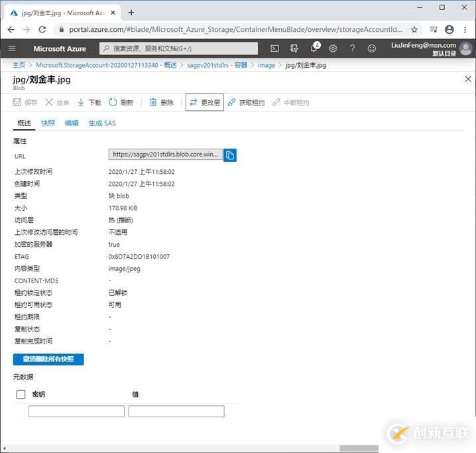Image resolution: width=476 pixels, height=453 pixels.
Task: Click the browser address bar
Action: pos(235,29)
